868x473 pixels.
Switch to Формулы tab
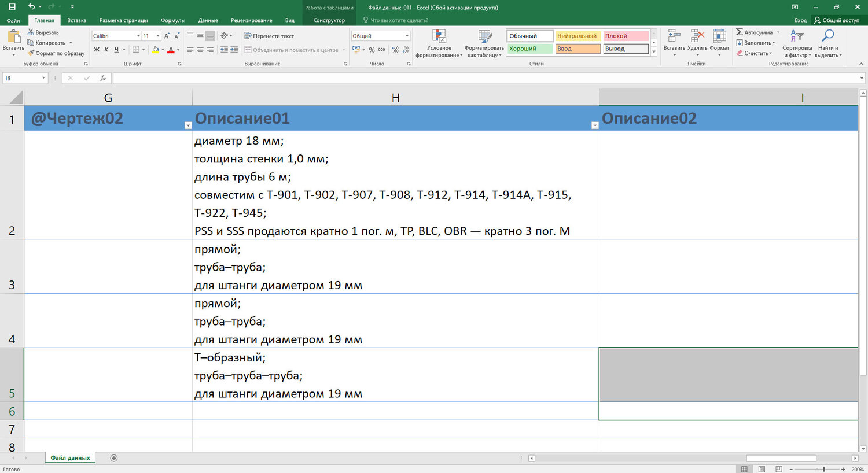[173, 20]
